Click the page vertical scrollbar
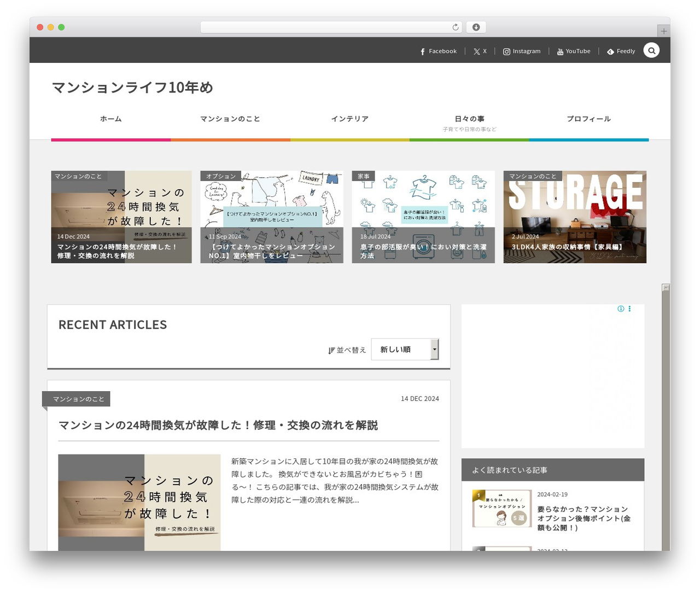 coord(666,417)
